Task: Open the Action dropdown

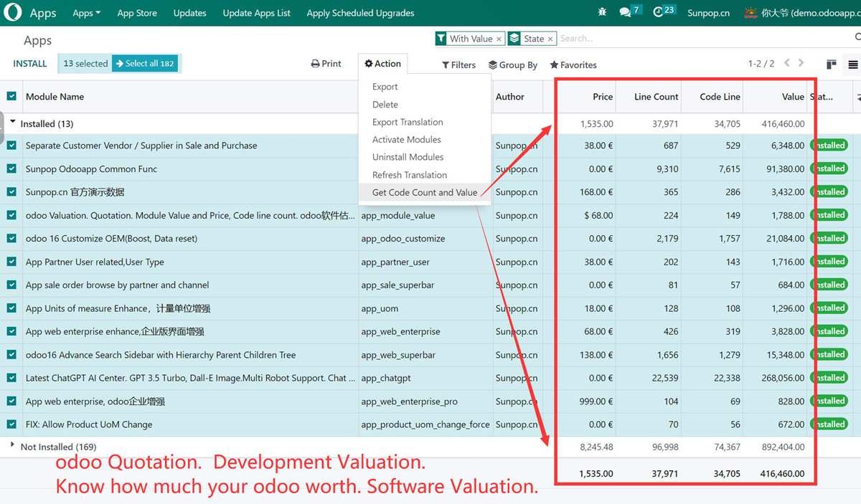Action: click(x=383, y=64)
